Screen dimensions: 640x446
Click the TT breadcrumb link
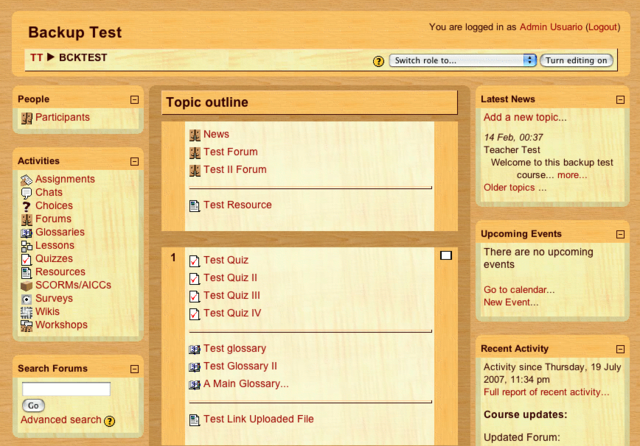[36, 58]
